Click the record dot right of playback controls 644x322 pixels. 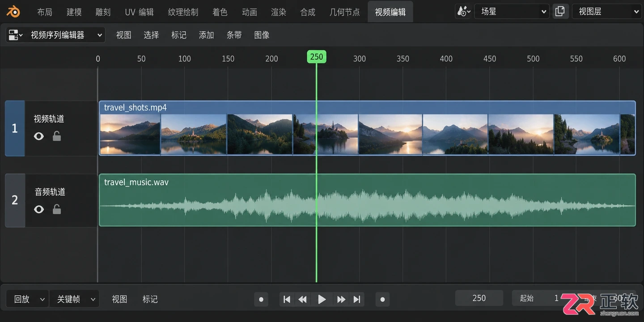(x=382, y=299)
